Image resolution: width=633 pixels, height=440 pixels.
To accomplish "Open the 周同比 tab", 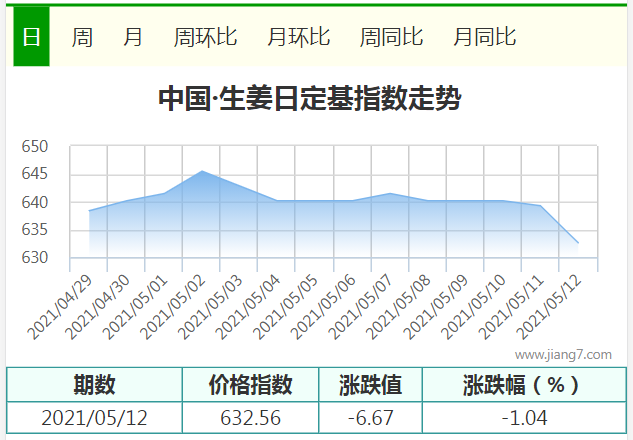I will point(391,37).
